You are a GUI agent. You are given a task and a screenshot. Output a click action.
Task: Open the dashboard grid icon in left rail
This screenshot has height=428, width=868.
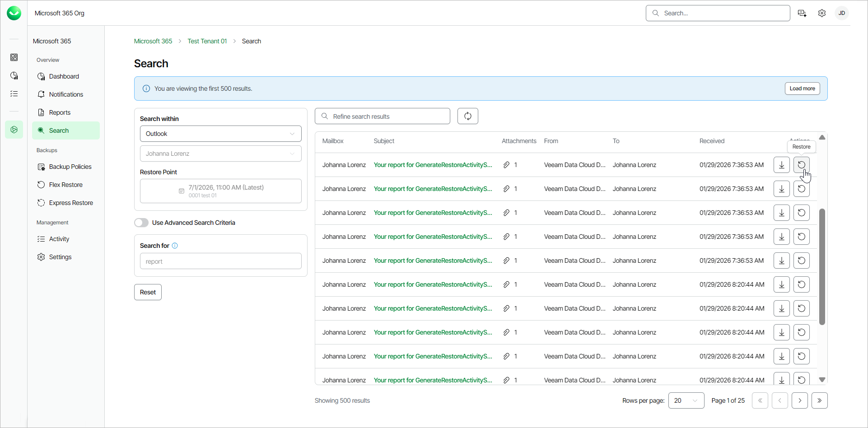tap(14, 57)
